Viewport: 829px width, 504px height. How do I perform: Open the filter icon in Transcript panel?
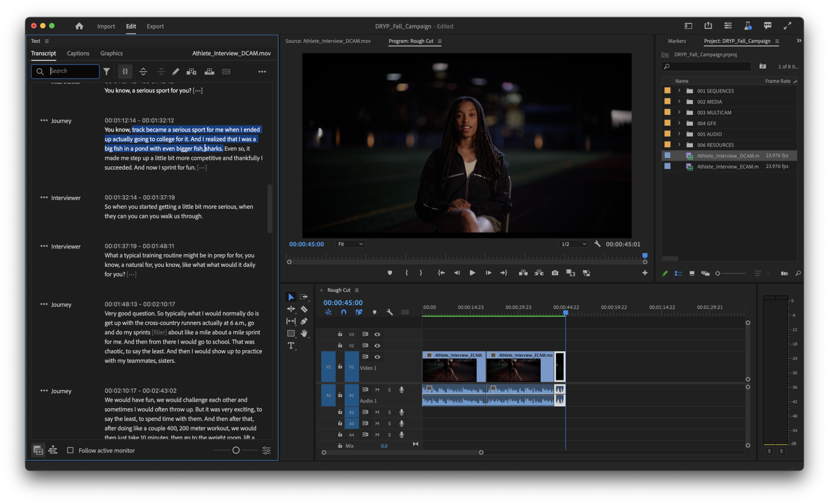tap(107, 72)
